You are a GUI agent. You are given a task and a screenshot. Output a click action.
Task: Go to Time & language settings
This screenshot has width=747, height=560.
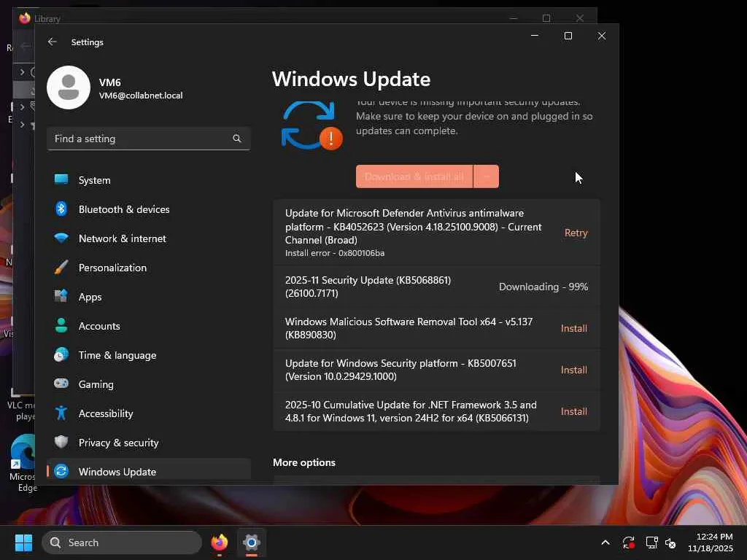tap(149, 355)
